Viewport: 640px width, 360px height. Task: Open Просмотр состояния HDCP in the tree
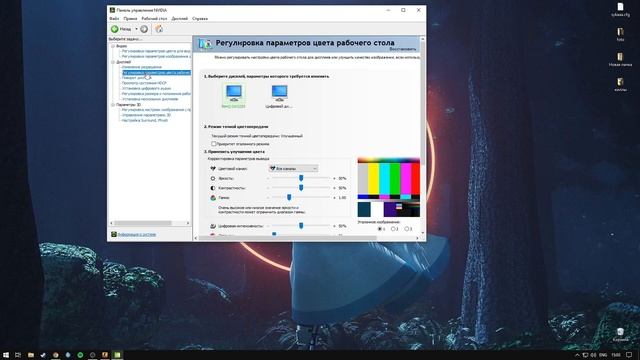coord(144,83)
